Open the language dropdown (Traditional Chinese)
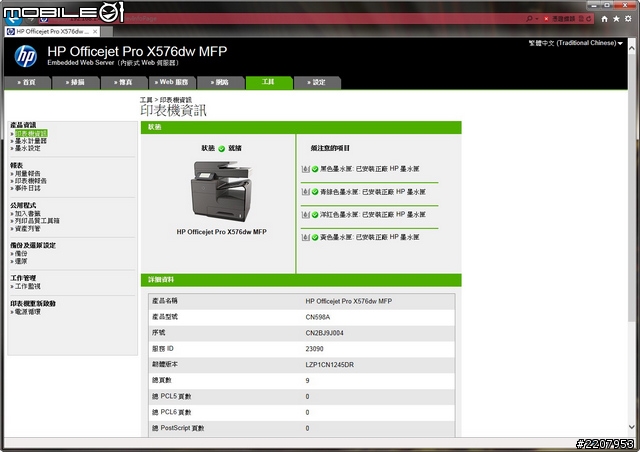Screen dimensions: 640x452 tap(576, 43)
